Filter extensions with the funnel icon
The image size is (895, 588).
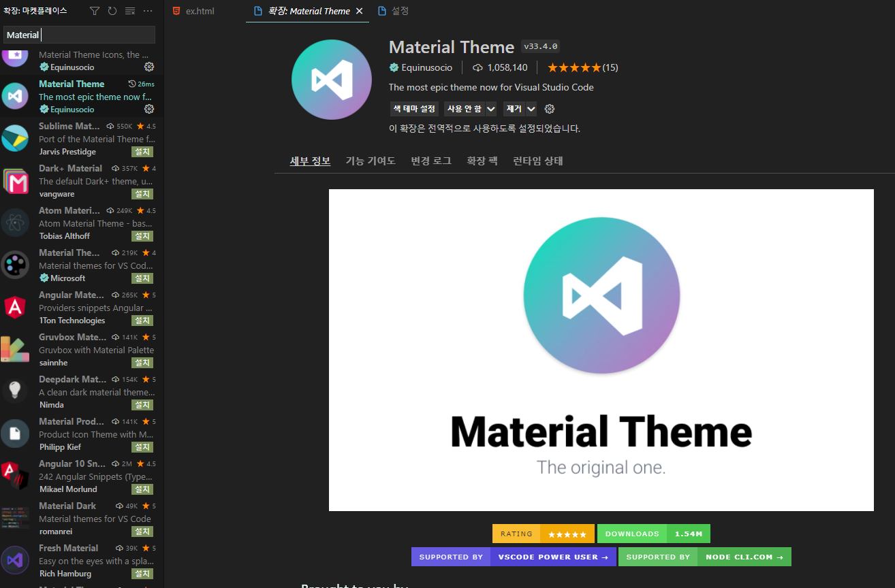click(x=95, y=11)
